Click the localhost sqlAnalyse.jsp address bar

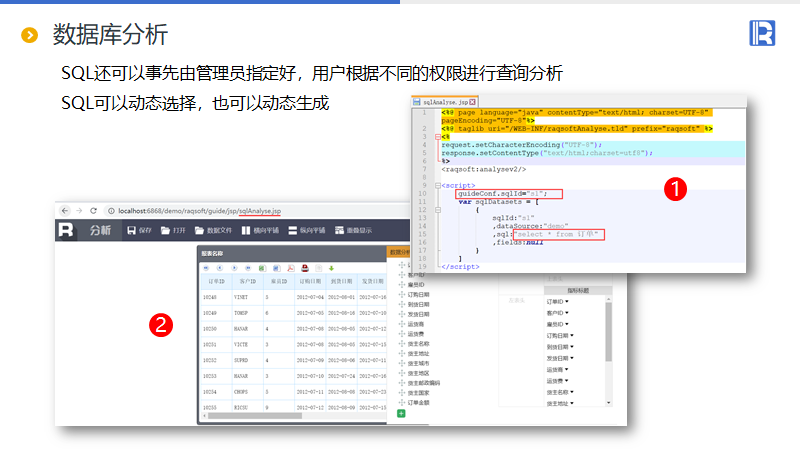tap(199, 211)
